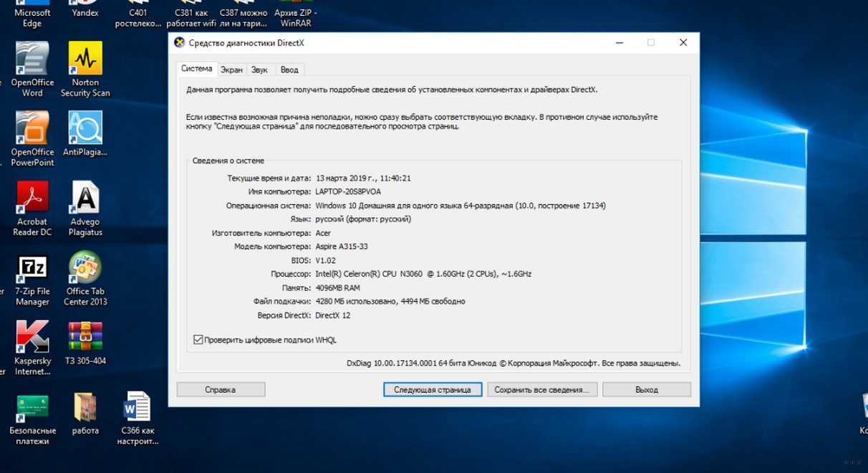Toggle the Проверить цифровые подписи WHQL checkbox

[198, 340]
